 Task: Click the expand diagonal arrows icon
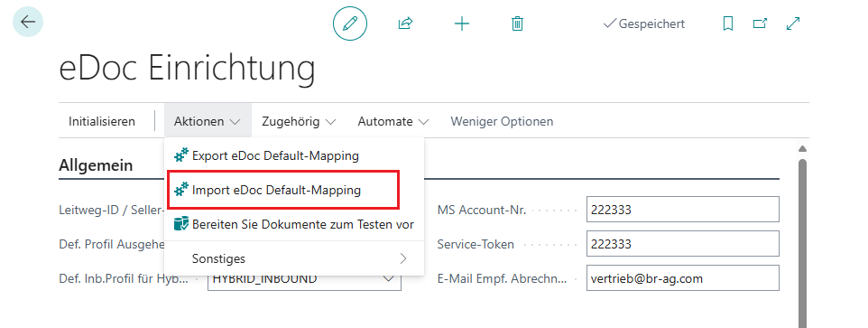coord(793,23)
